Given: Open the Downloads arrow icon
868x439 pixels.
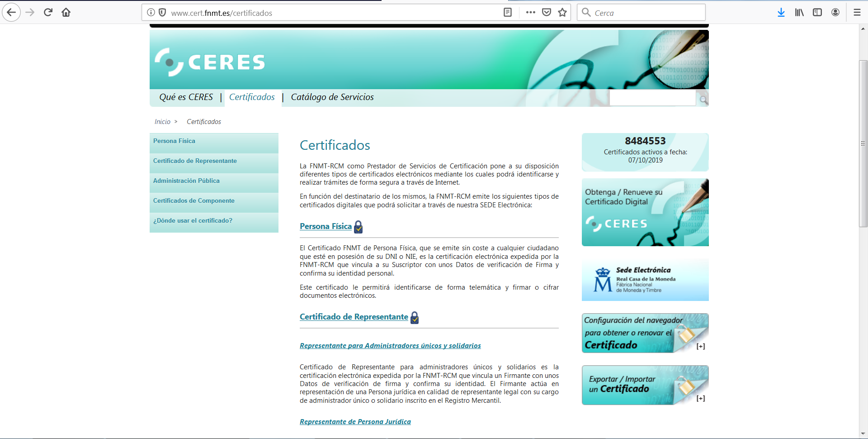Looking at the screenshot, I should click(781, 13).
